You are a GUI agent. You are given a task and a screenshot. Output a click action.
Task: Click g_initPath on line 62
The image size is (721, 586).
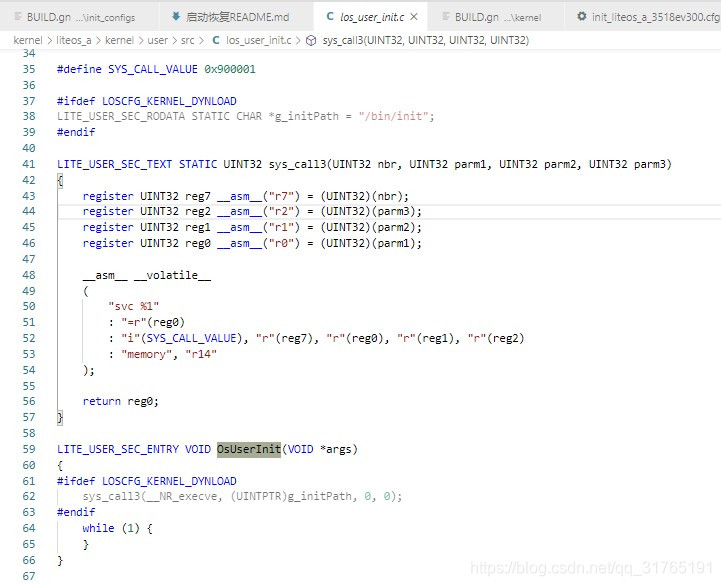point(320,496)
